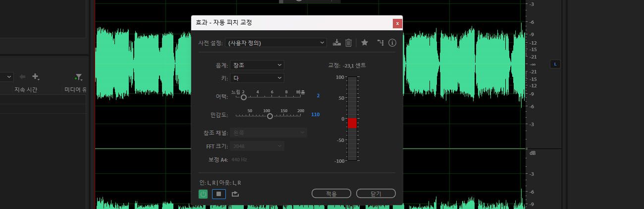Open the effect info icon
The width and height of the screenshot is (644, 209).
(392, 43)
